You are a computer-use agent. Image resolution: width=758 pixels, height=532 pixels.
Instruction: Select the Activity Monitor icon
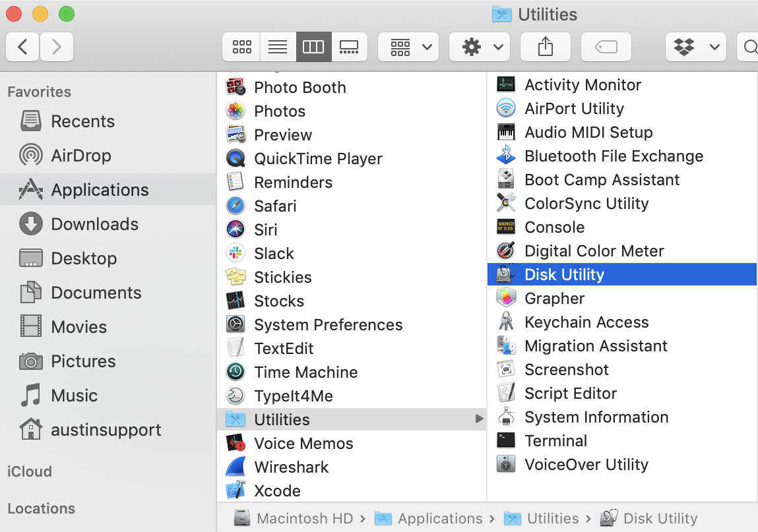pos(506,84)
